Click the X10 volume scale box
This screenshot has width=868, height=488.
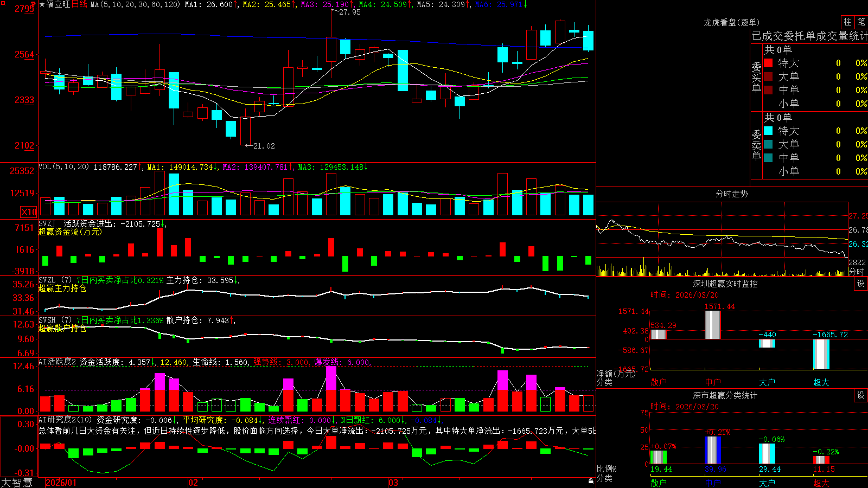(x=29, y=212)
